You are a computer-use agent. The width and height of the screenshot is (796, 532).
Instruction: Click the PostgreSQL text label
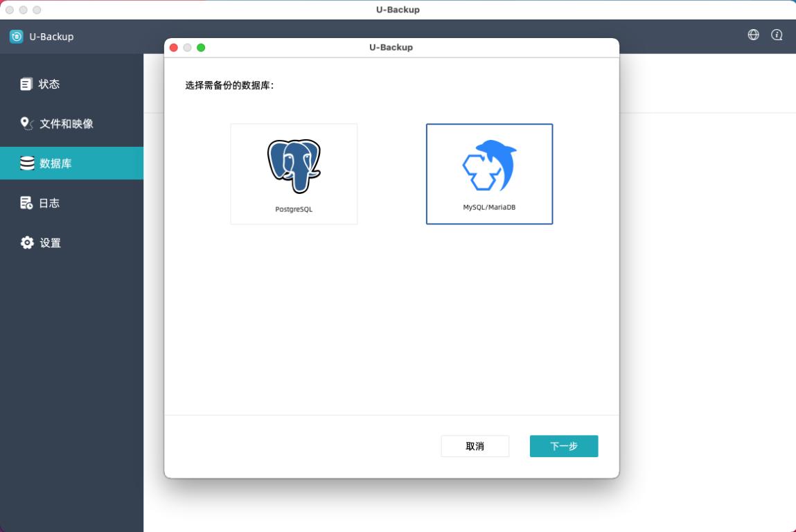coord(294,209)
